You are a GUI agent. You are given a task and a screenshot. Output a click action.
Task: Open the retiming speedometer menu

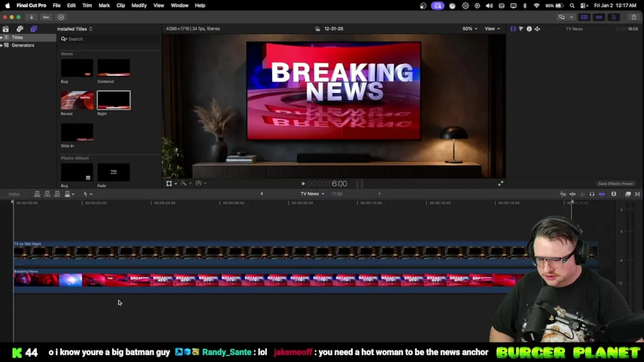200,184
